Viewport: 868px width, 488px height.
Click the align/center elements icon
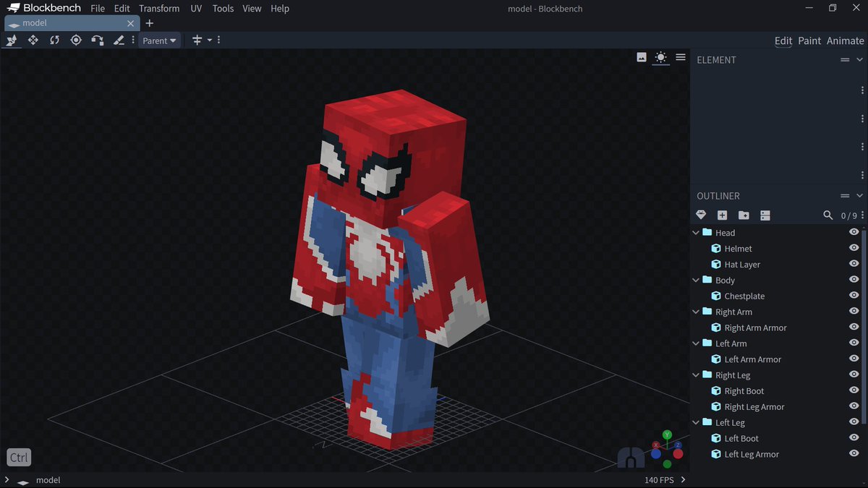197,40
